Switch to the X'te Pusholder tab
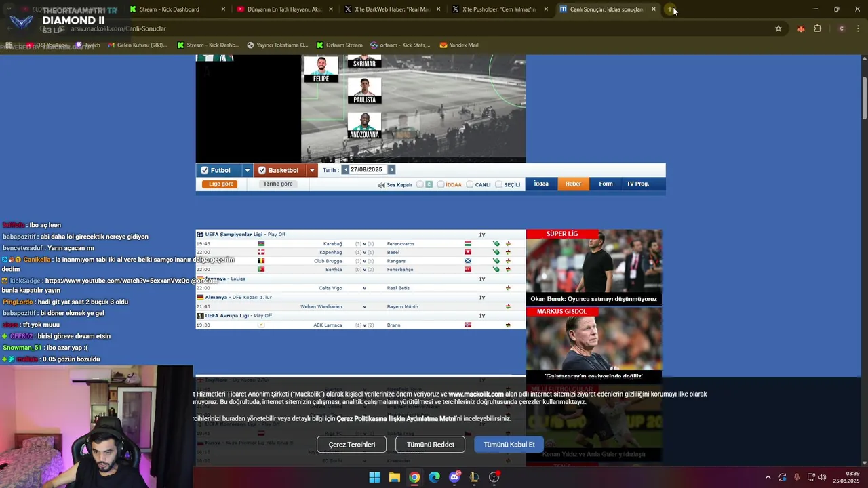868x488 pixels. [500, 9]
